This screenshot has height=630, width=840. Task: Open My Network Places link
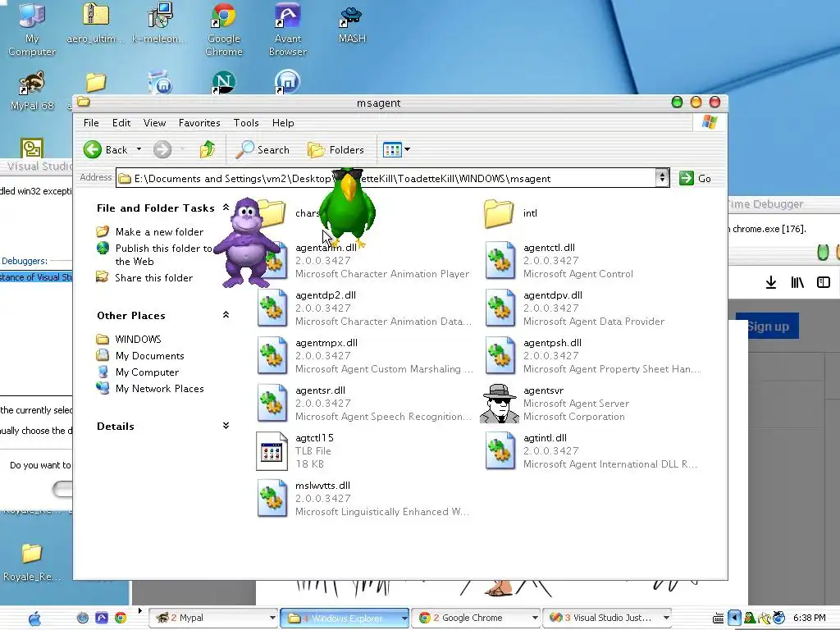(x=159, y=389)
